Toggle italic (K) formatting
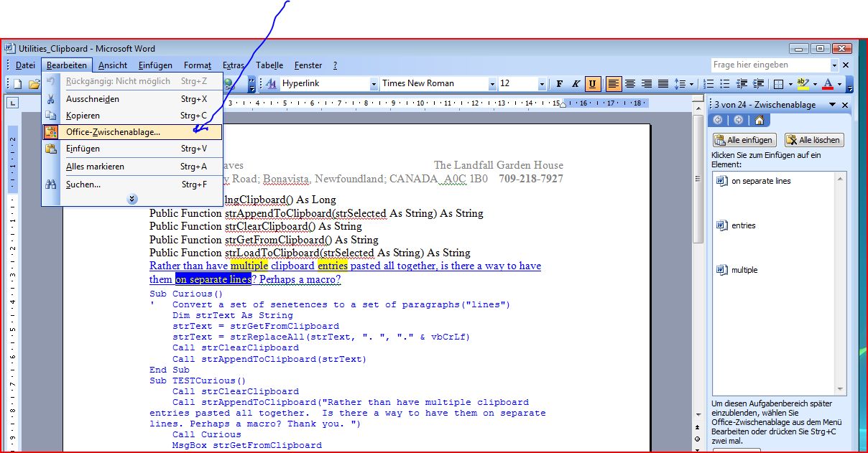Image resolution: width=868 pixels, height=453 pixels. tap(576, 84)
